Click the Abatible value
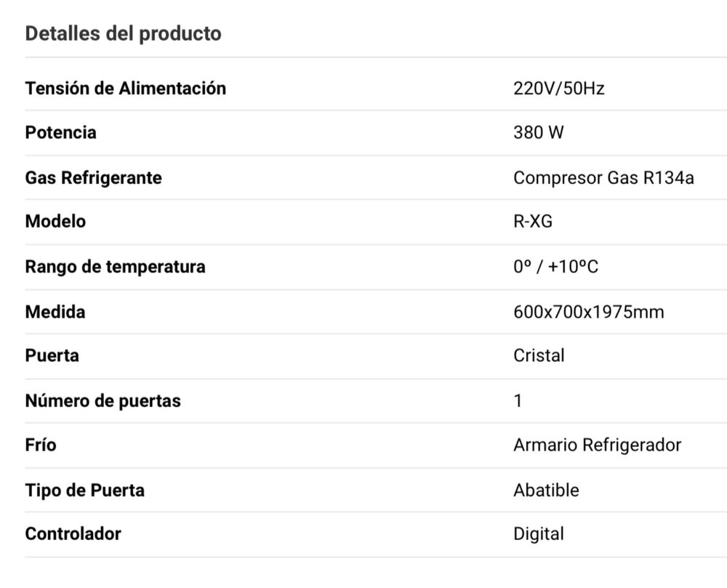The width and height of the screenshot is (727, 588). coord(546,490)
